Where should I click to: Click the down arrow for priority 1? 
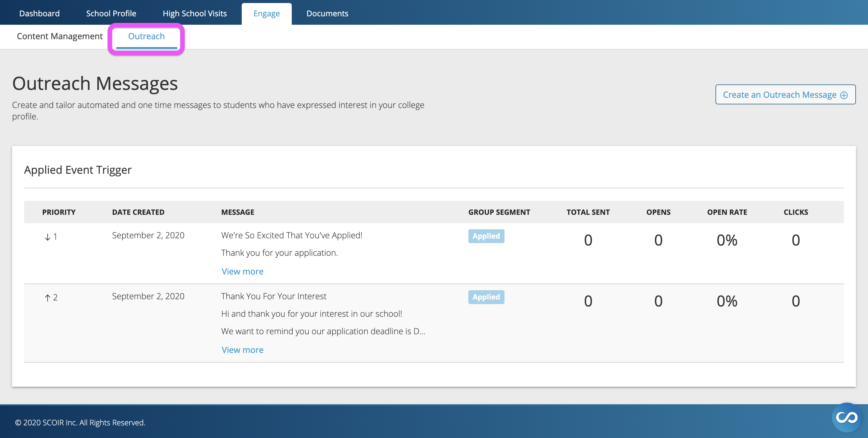pyautogui.click(x=48, y=237)
